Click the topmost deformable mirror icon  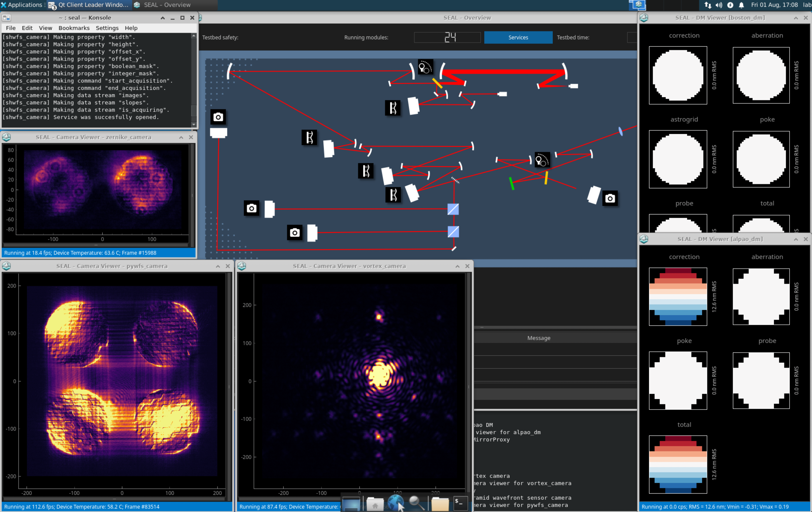click(392, 108)
